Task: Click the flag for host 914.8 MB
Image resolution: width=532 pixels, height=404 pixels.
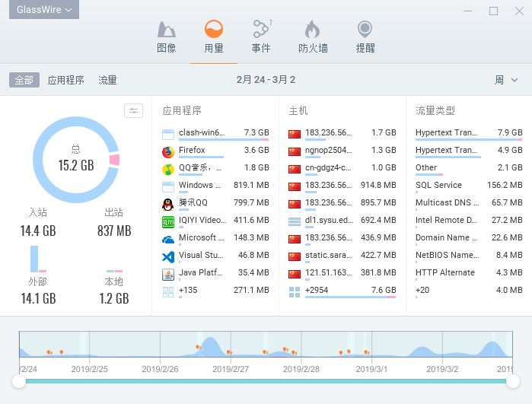Action: [x=295, y=187]
